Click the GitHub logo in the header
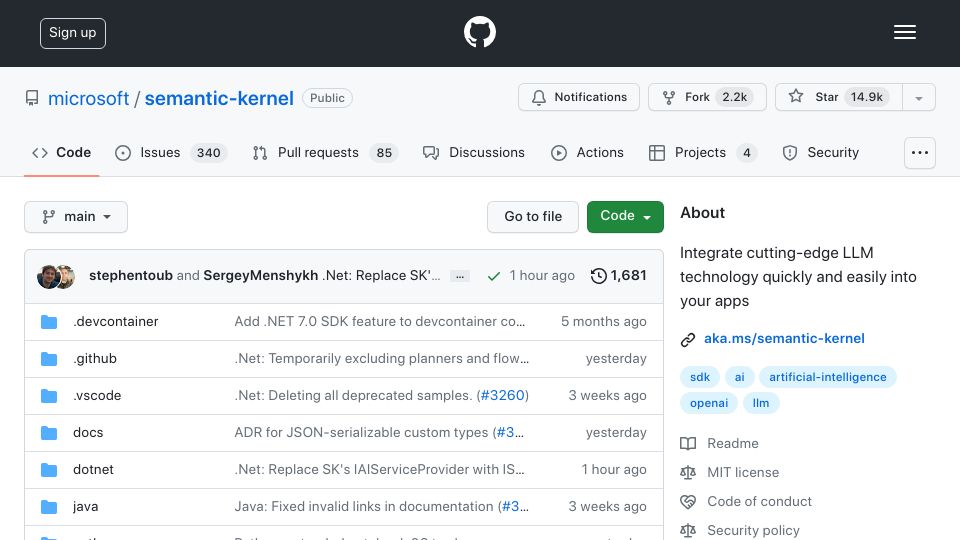This screenshot has width=960, height=540. pos(479,32)
